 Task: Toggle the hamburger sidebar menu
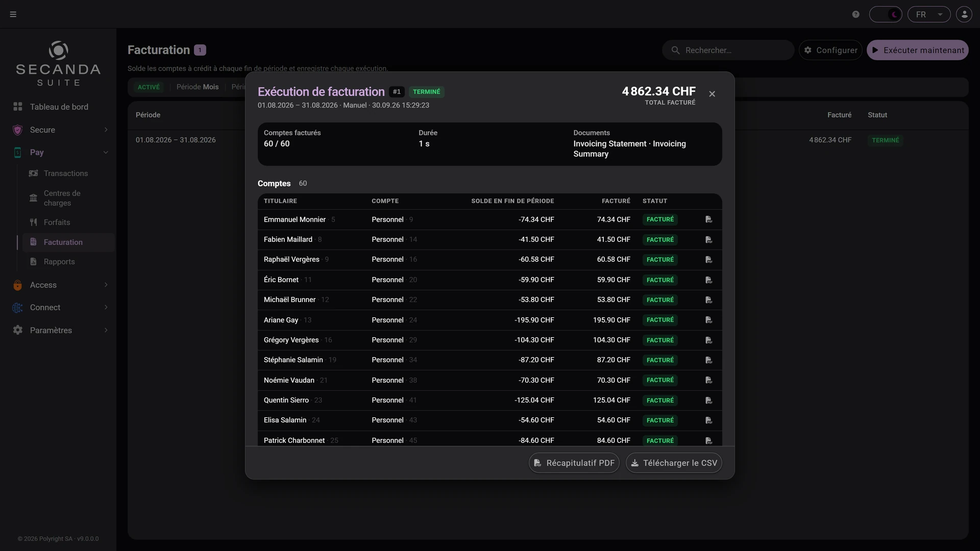(13, 14)
